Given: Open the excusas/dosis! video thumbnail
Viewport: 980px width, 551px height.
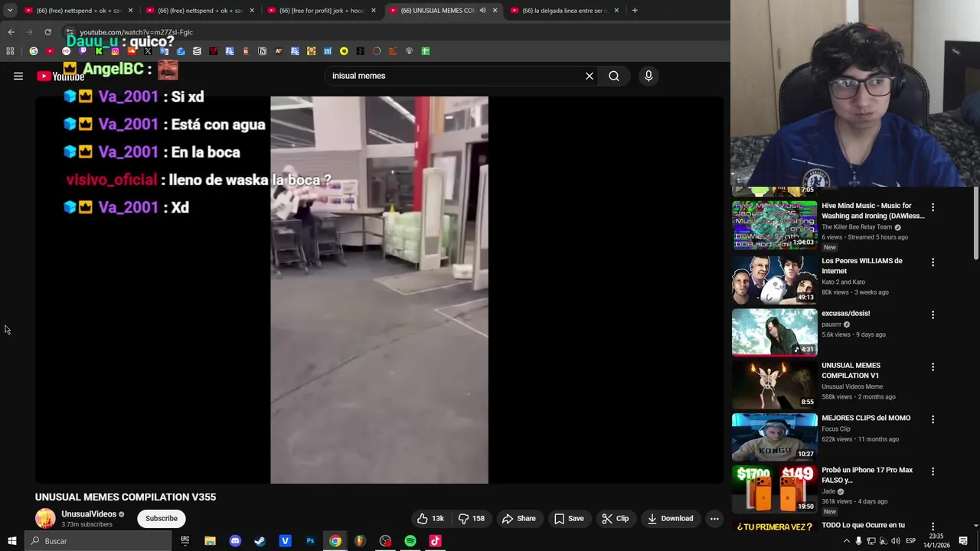Looking at the screenshot, I should pos(774,332).
